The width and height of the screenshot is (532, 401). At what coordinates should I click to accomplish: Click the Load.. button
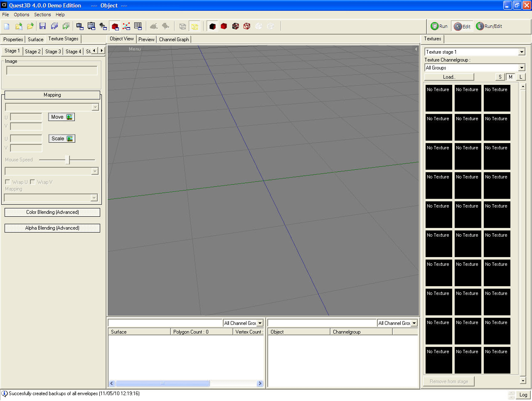pyautogui.click(x=449, y=77)
